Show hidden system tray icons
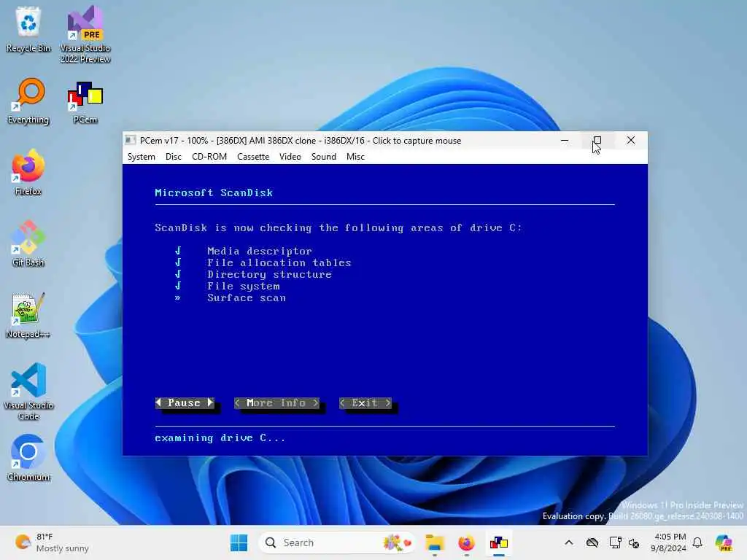The width and height of the screenshot is (747, 560). pos(569,542)
